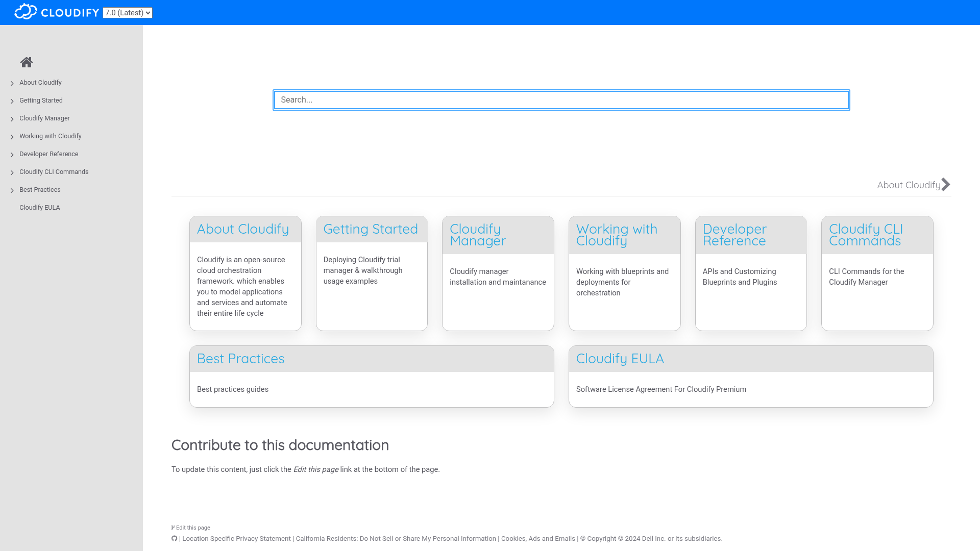The image size is (980, 551).
Task: Expand the Cloudify Manager sidebar section
Action: pos(12,119)
